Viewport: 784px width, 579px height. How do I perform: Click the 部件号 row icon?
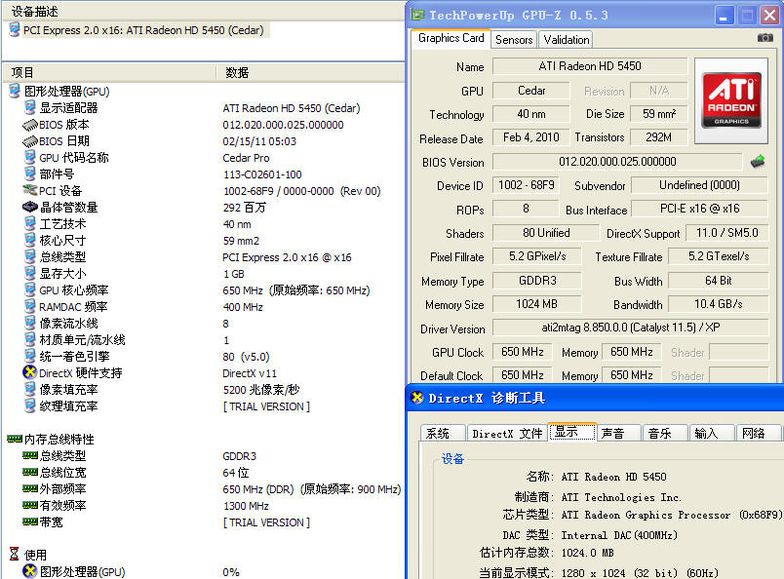30,174
